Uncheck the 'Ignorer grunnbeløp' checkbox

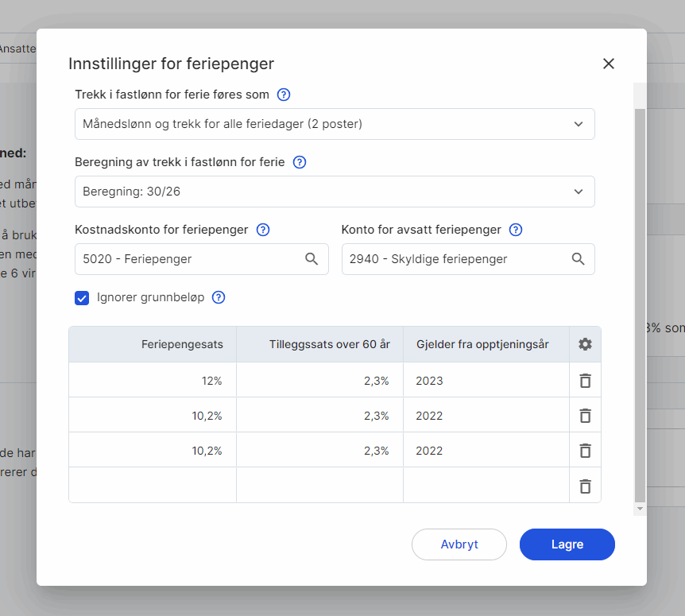point(82,298)
